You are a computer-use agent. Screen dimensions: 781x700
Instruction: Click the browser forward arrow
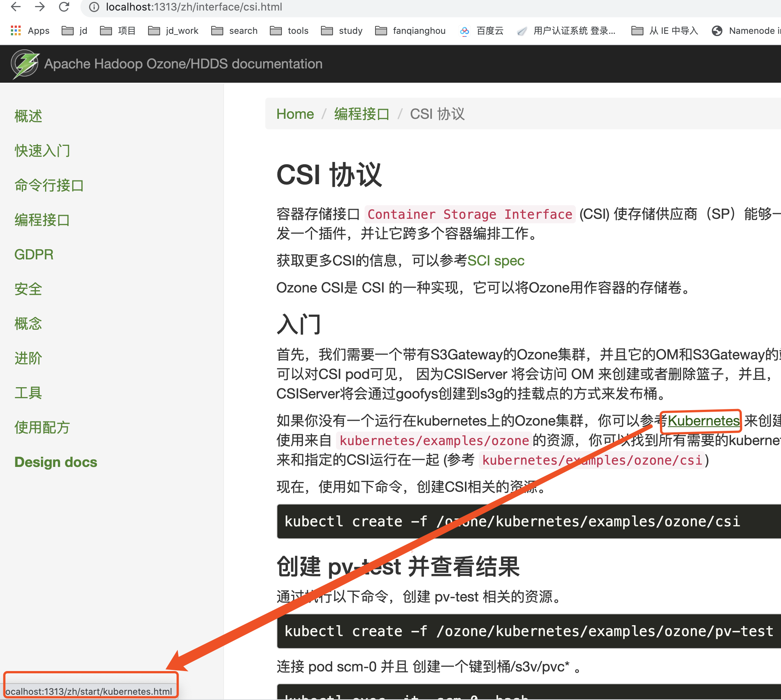39,6
